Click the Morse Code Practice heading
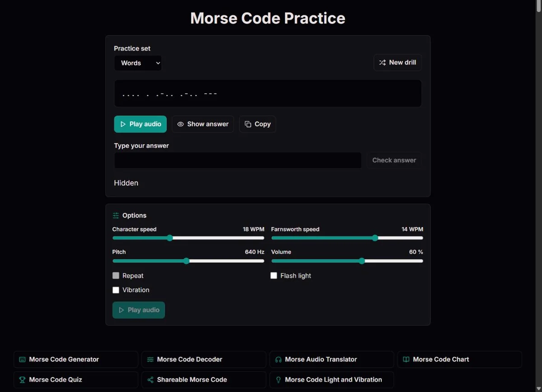The image size is (542, 392). click(x=268, y=18)
